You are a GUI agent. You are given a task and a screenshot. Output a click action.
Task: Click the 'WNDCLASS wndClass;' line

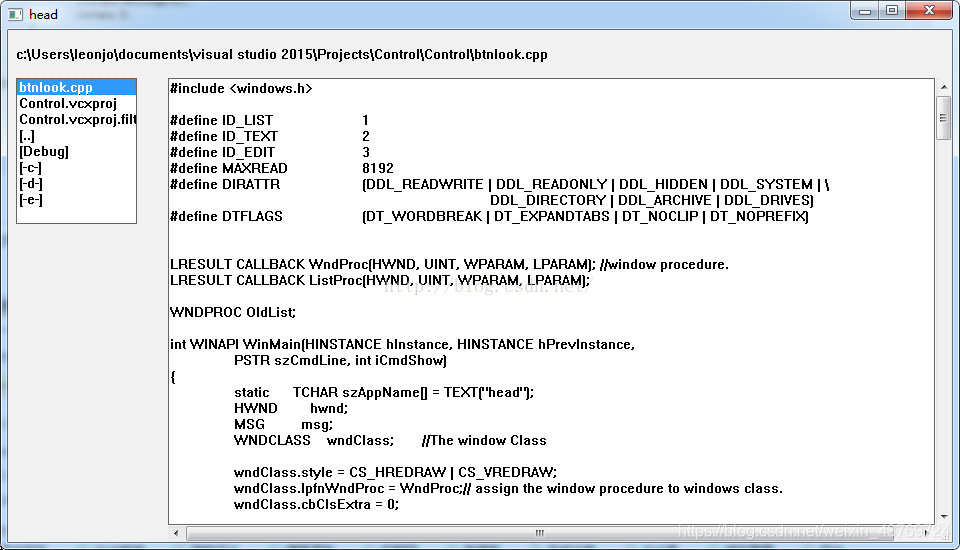(390, 440)
